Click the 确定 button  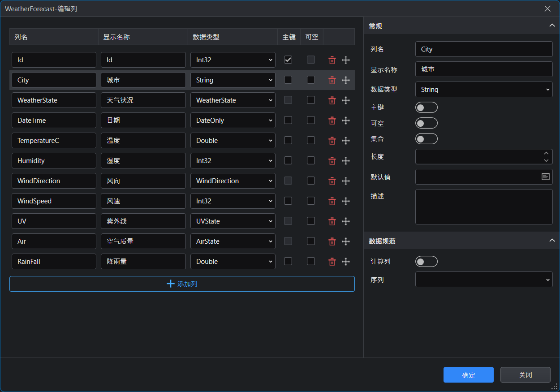coord(468,375)
